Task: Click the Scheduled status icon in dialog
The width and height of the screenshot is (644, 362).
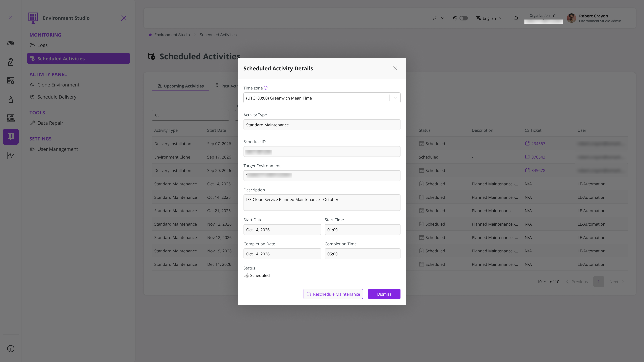Action: pyautogui.click(x=246, y=275)
